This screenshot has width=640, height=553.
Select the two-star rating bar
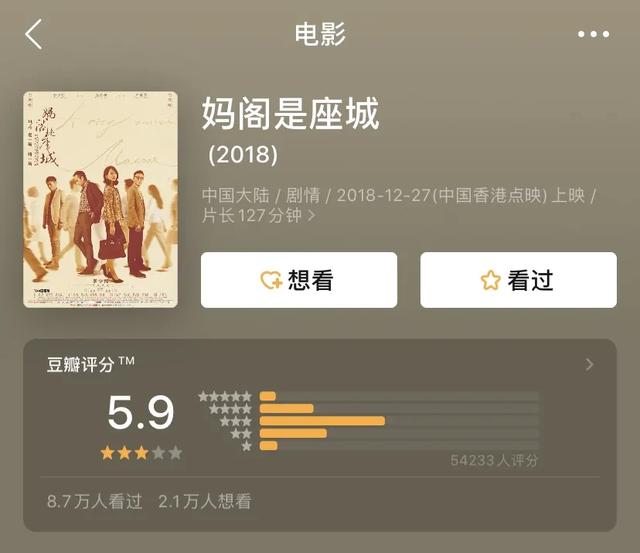[399, 433]
